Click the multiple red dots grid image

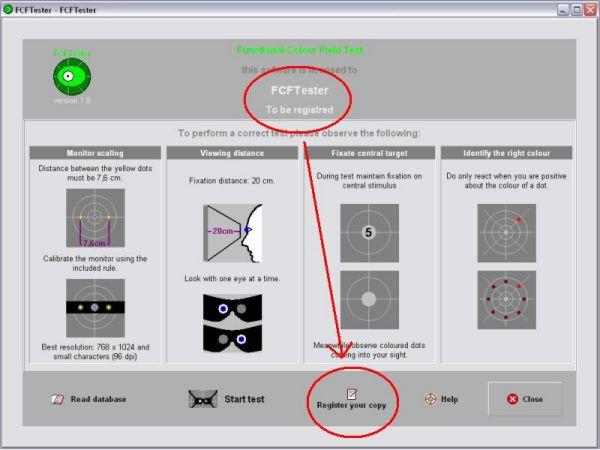507,300
